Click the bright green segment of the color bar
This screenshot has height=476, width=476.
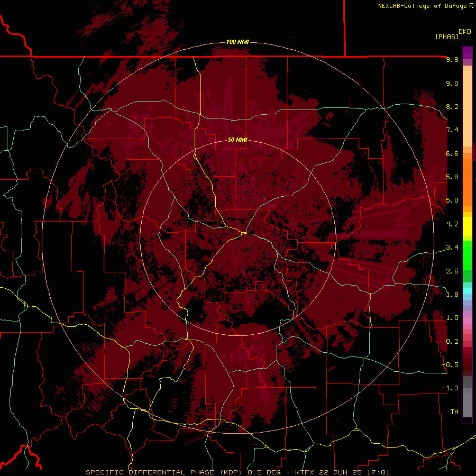point(467,255)
